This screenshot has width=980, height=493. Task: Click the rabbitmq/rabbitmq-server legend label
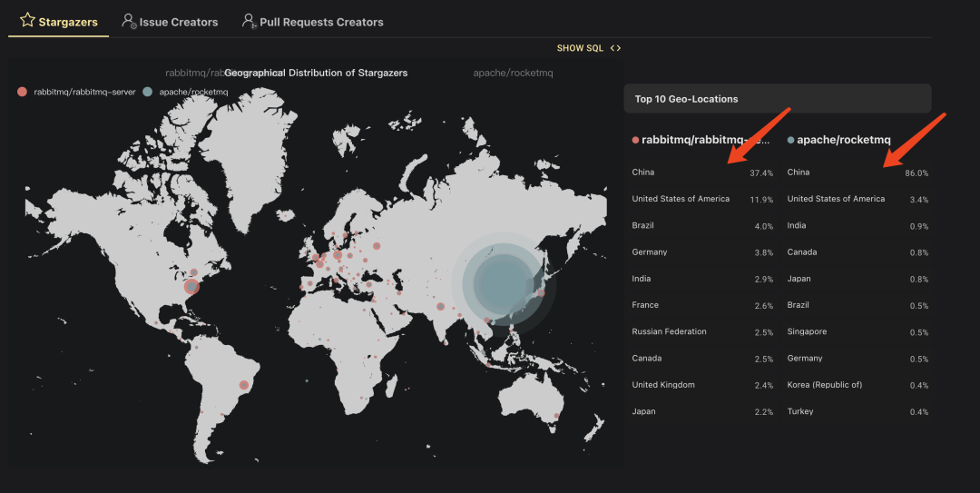point(84,92)
